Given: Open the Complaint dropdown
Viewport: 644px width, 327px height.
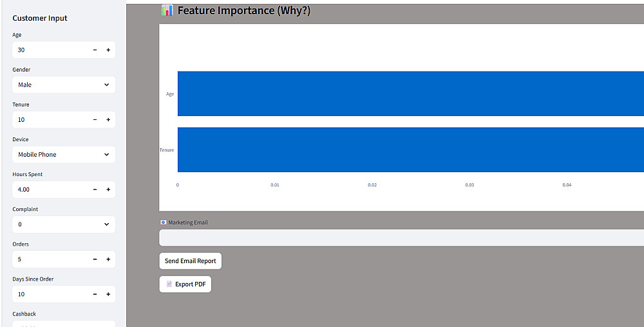Looking at the screenshot, I should click(63, 224).
